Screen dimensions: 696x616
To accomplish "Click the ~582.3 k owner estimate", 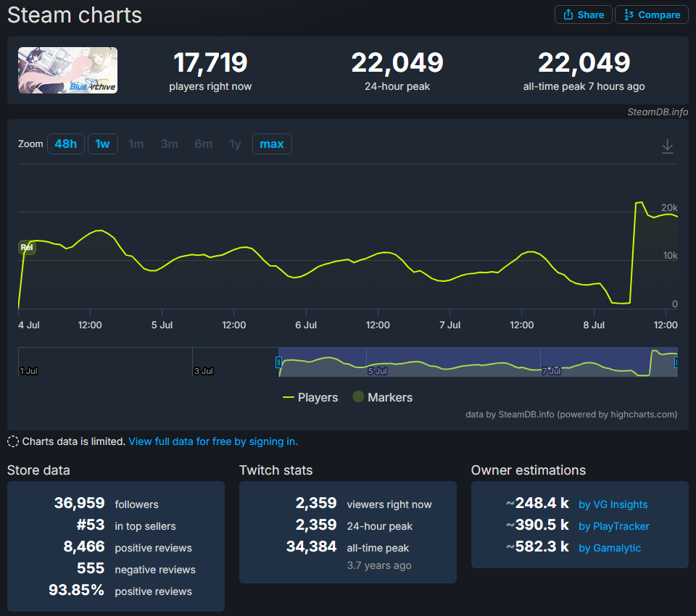I will click(537, 546).
